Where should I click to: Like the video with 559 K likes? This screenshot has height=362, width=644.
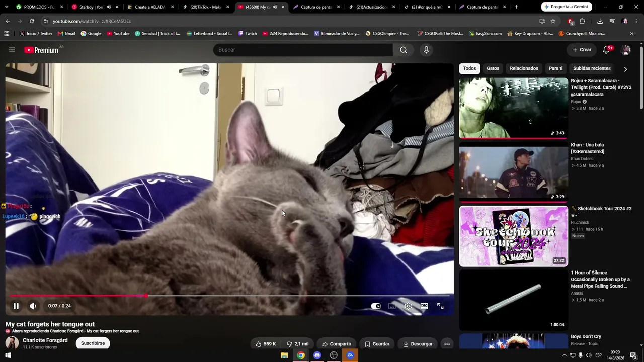266,344
